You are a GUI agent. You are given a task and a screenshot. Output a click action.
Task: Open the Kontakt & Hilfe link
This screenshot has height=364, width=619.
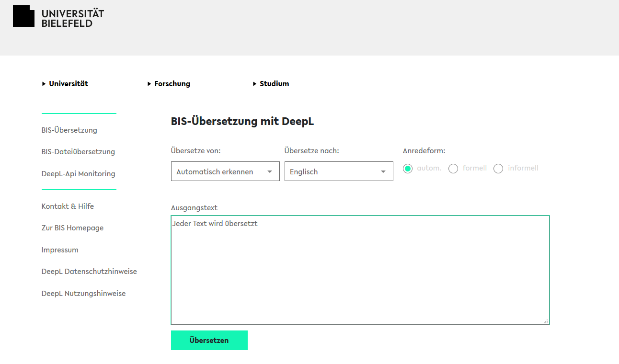(68, 206)
